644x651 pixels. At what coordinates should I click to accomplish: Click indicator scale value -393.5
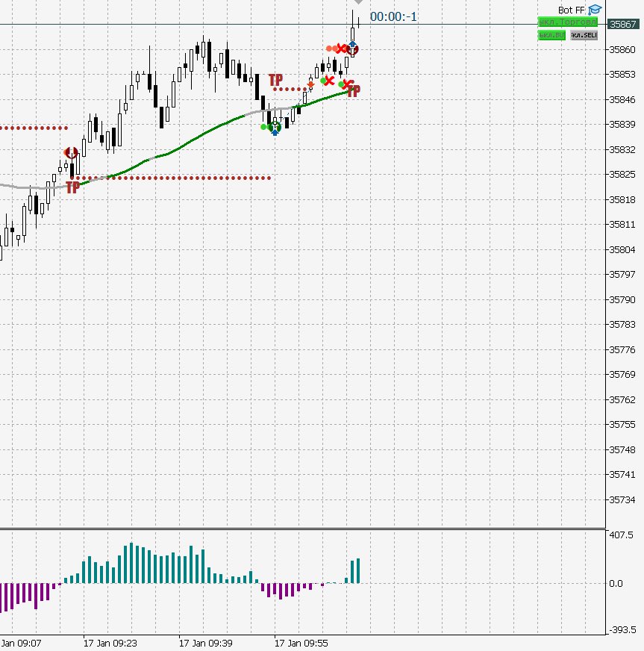click(622, 630)
